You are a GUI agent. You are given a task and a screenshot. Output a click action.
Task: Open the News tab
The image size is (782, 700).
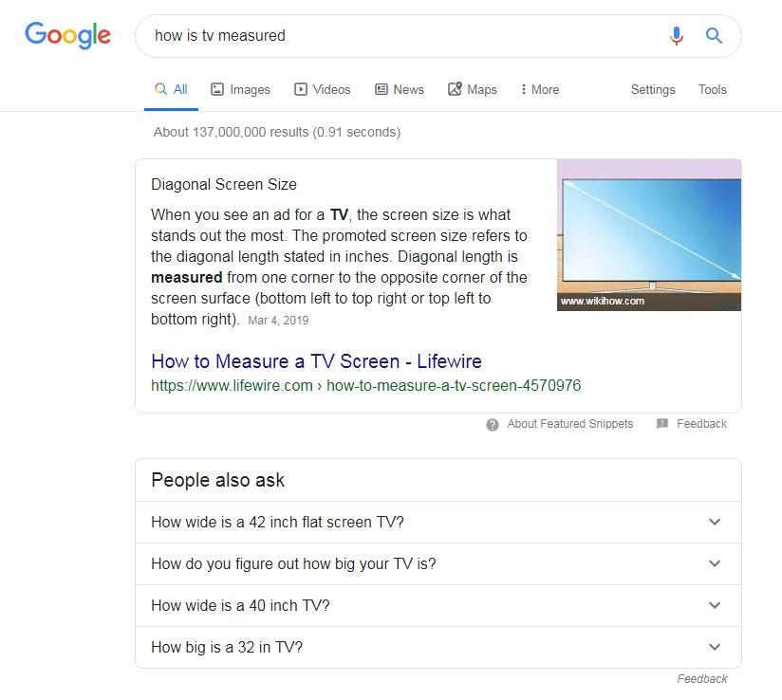click(x=400, y=90)
